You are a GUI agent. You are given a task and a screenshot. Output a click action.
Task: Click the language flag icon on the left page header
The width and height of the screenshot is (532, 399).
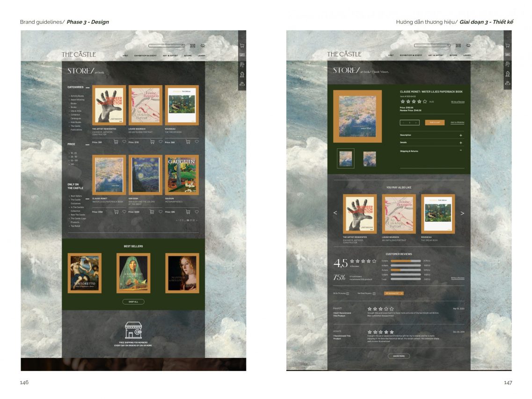(193, 46)
